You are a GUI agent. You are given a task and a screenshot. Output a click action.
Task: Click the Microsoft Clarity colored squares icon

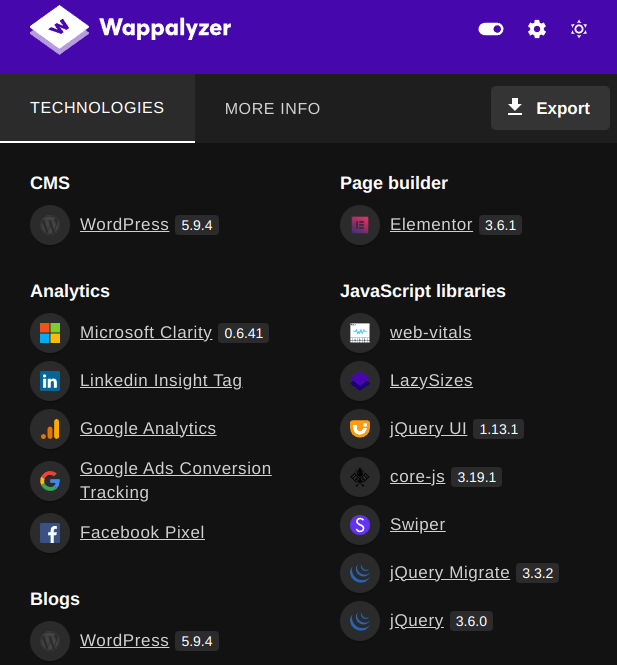point(50,333)
